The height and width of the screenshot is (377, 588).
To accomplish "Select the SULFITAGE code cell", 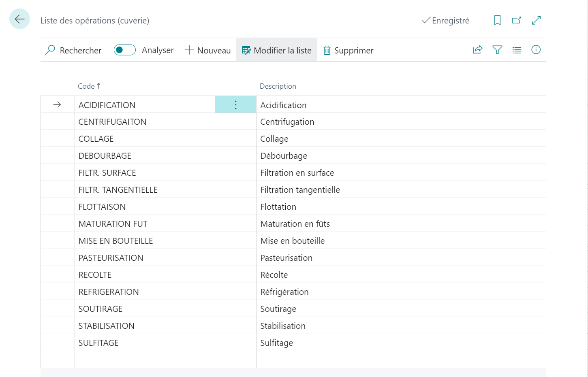I will [x=98, y=343].
